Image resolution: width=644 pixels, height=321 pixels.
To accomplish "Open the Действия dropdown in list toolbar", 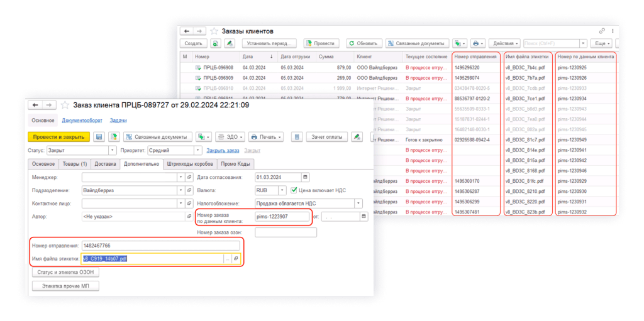I will coord(506,43).
